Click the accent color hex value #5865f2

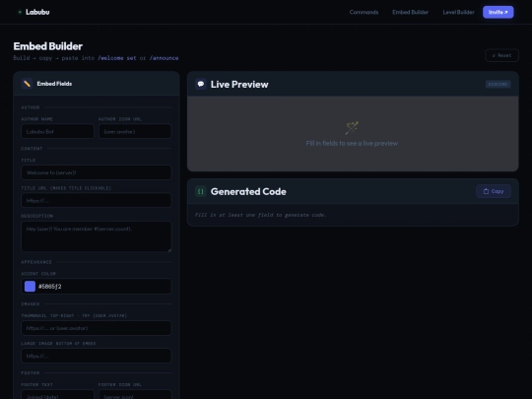(x=50, y=287)
